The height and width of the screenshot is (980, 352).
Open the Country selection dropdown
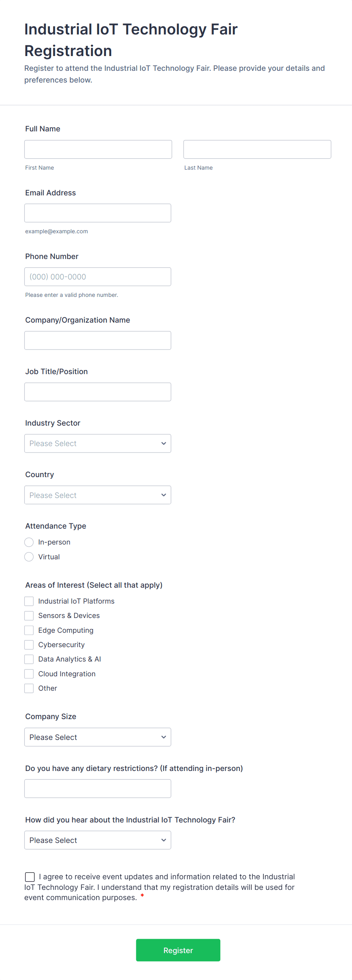[x=97, y=495]
